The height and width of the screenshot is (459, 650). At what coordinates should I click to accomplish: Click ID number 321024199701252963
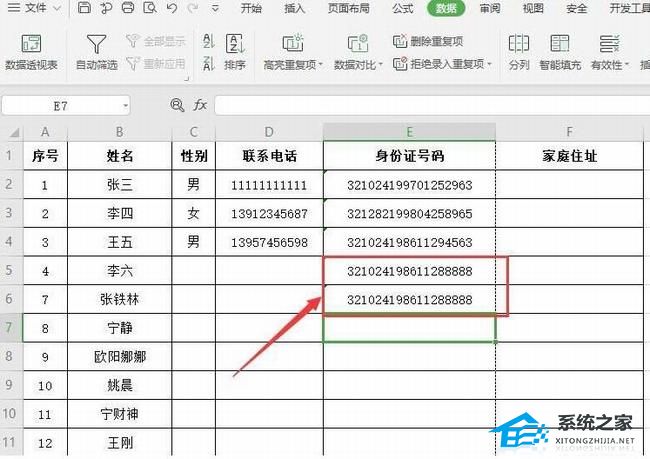[409, 185]
